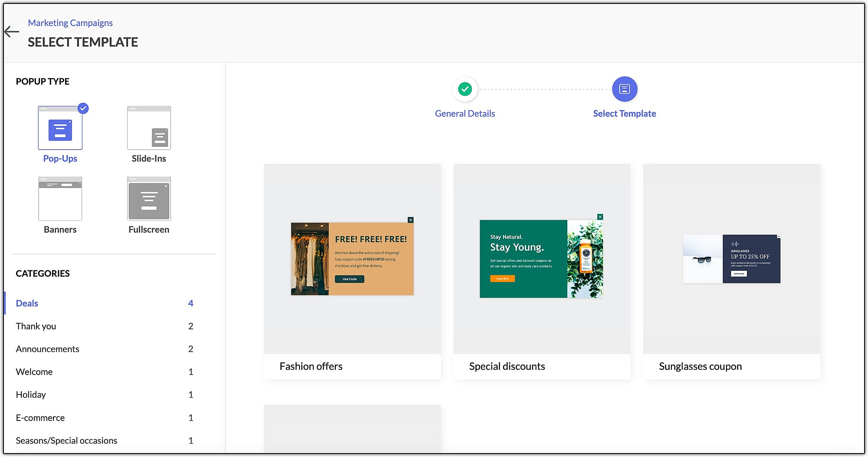Choose the Slide-Ins popup type icon
Viewport: 868px width, 457px height.
point(149,128)
